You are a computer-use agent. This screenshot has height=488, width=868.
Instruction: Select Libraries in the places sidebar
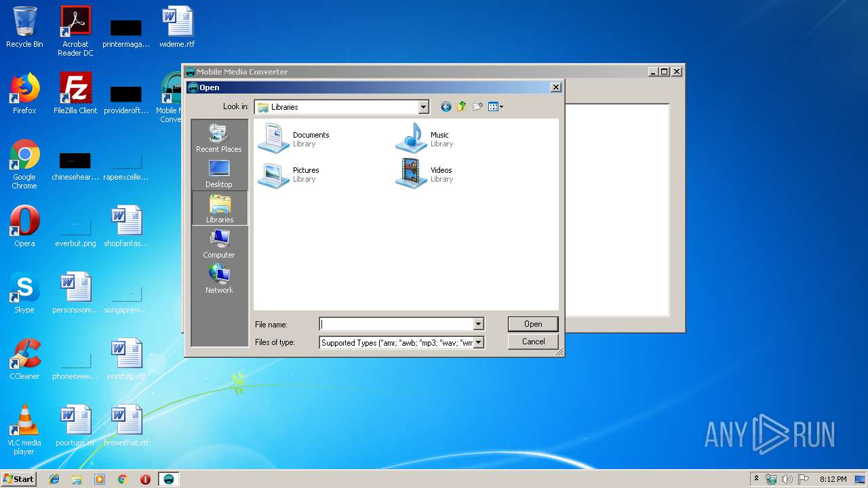(x=219, y=208)
